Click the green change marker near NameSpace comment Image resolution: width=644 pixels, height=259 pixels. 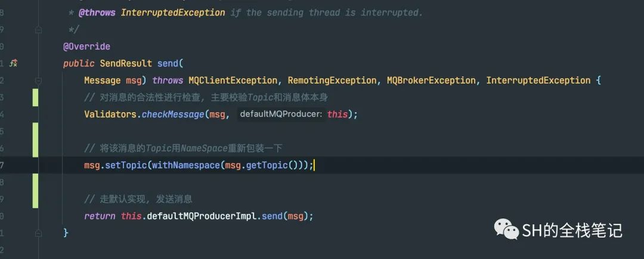(35, 140)
